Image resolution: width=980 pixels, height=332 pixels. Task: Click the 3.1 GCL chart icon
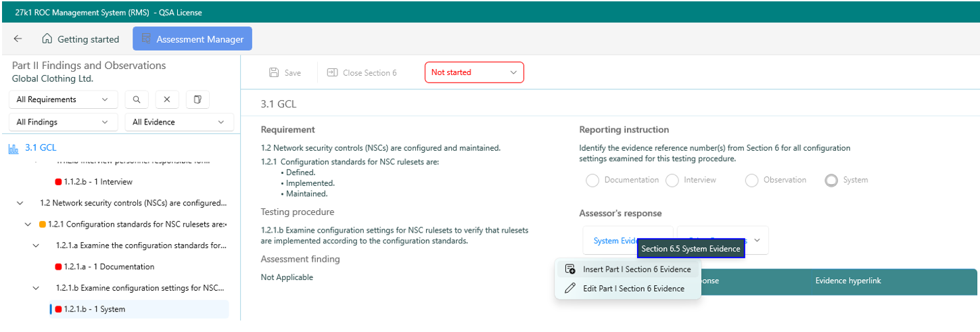click(x=14, y=148)
